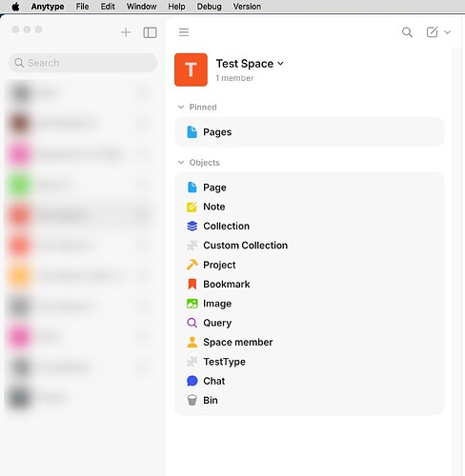Open the Collection object type
465x476 pixels.
click(309, 226)
